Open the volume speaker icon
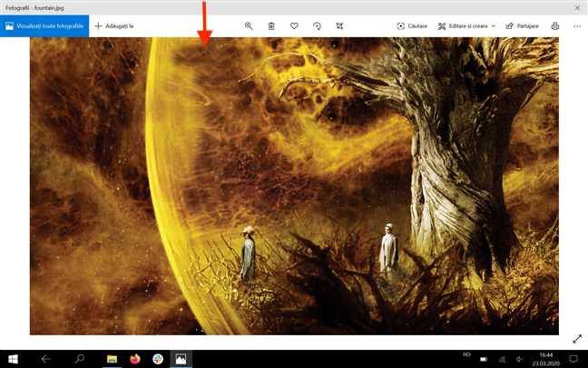The width and height of the screenshot is (588, 368). click(520, 359)
